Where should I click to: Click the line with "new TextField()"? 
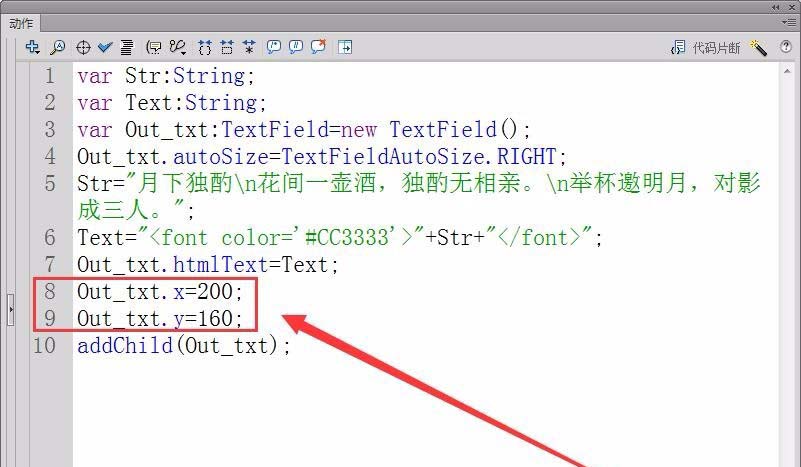pyautogui.click(x=304, y=130)
